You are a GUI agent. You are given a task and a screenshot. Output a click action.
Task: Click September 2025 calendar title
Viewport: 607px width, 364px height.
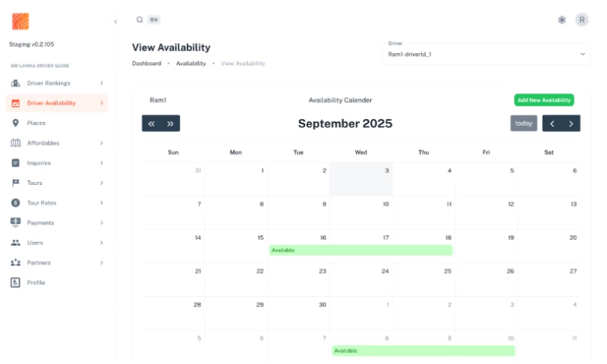(x=345, y=124)
